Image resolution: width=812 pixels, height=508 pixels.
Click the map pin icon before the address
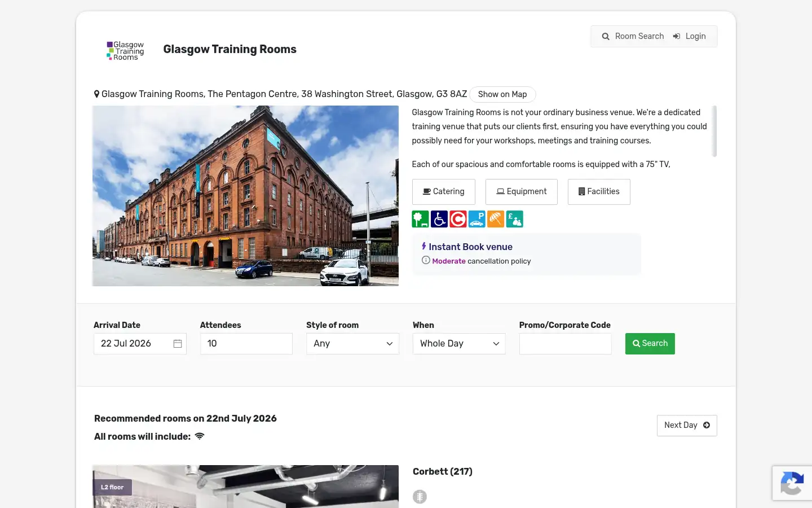[96, 94]
